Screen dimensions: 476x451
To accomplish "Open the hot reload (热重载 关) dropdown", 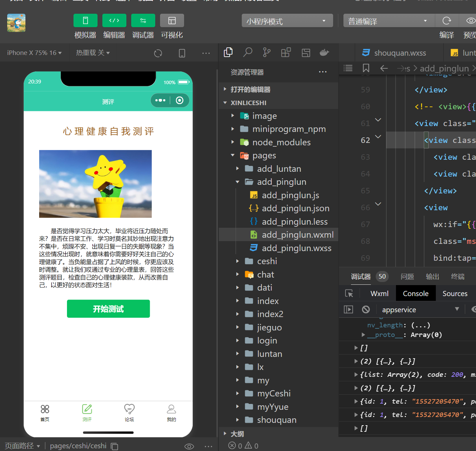I will (x=93, y=53).
